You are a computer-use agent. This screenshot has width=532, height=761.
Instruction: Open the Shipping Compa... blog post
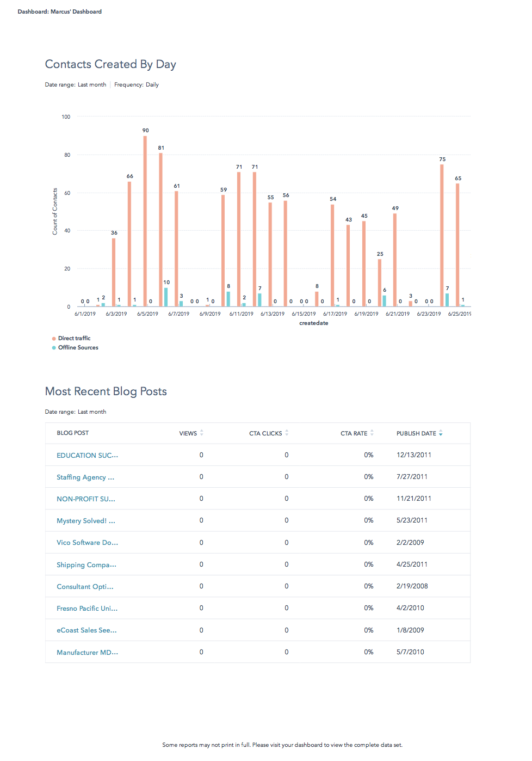click(x=86, y=565)
